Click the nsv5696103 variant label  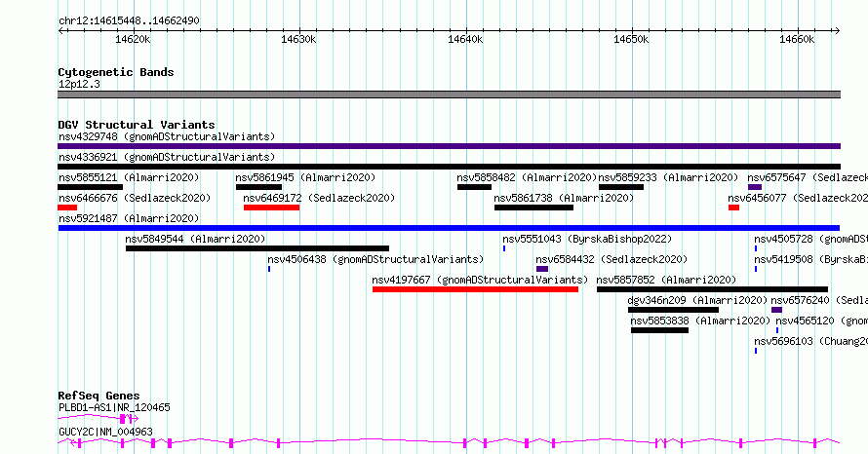[x=811, y=341]
